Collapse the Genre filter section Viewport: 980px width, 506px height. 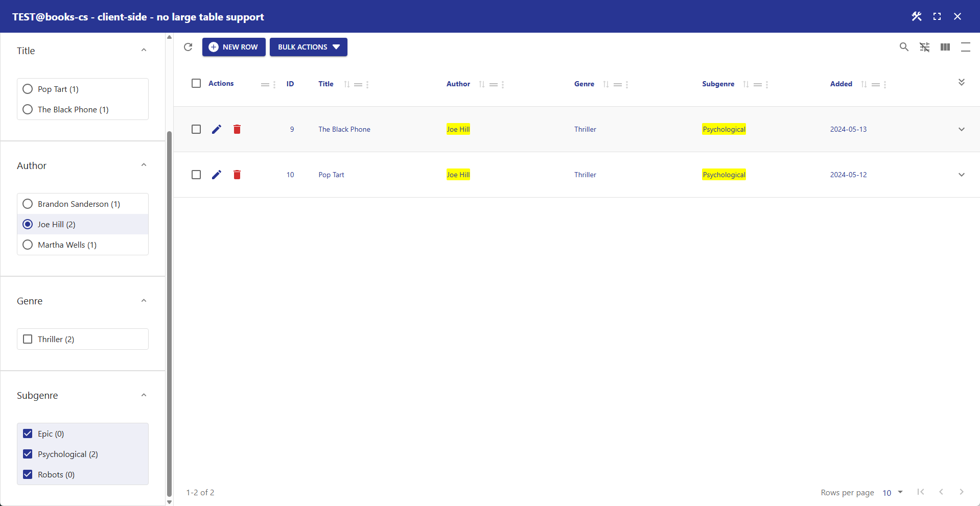tap(144, 301)
